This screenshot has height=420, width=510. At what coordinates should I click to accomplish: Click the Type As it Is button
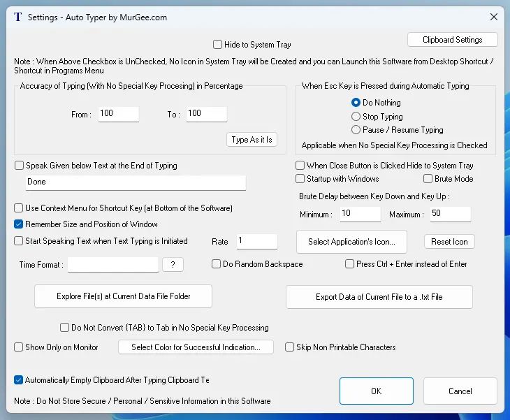click(x=252, y=140)
